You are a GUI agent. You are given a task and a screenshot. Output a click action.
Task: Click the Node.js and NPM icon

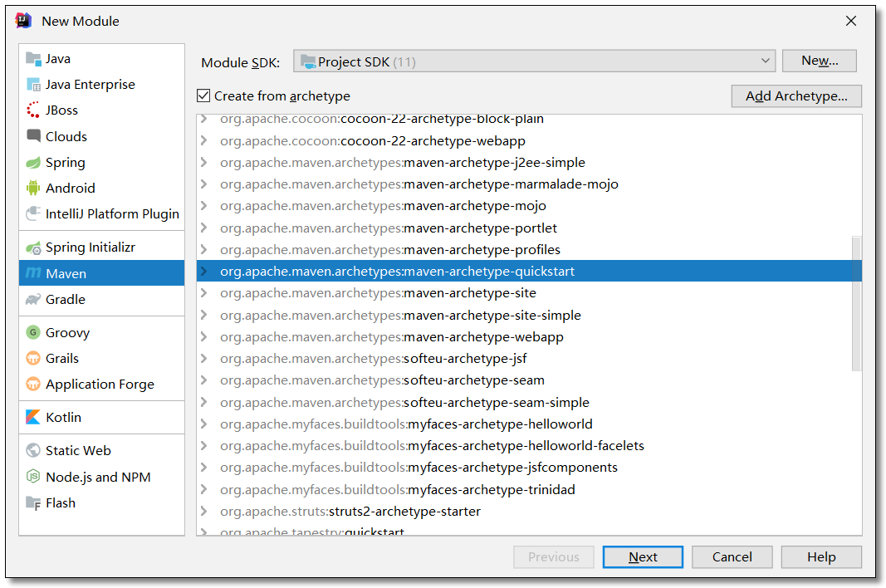(x=33, y=477)
